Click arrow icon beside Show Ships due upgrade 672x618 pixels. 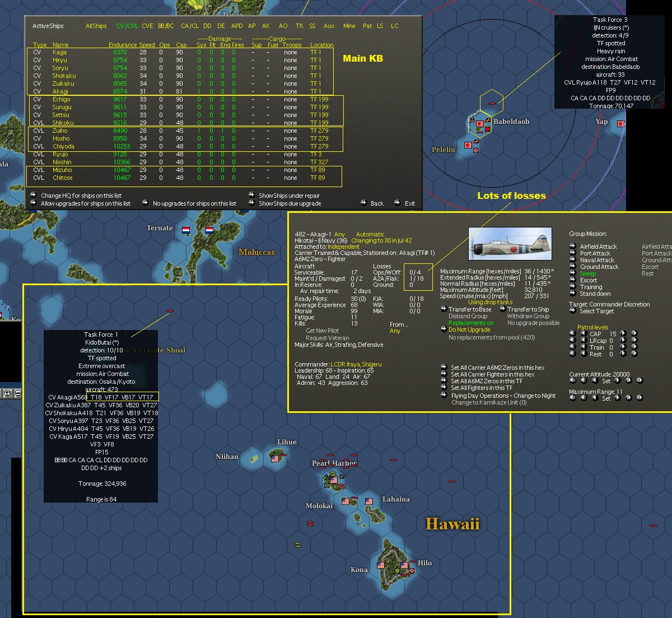[251, 203]
